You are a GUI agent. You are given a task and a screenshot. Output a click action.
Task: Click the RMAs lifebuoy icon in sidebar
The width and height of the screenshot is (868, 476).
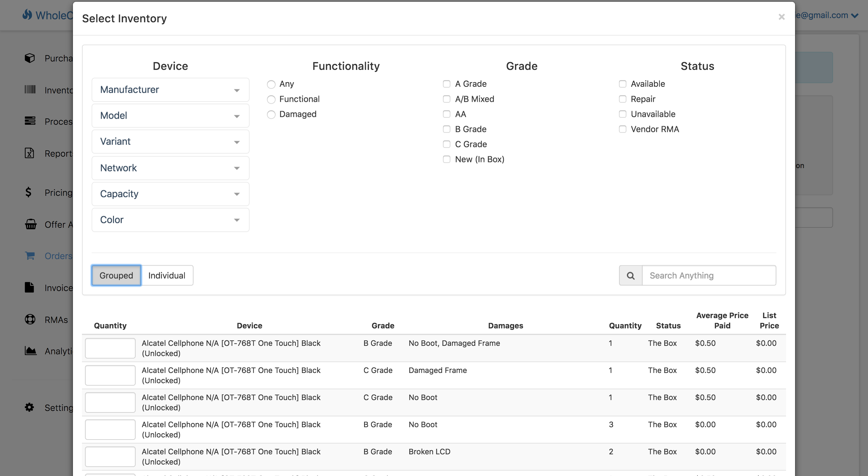click(x=30, y=319)
